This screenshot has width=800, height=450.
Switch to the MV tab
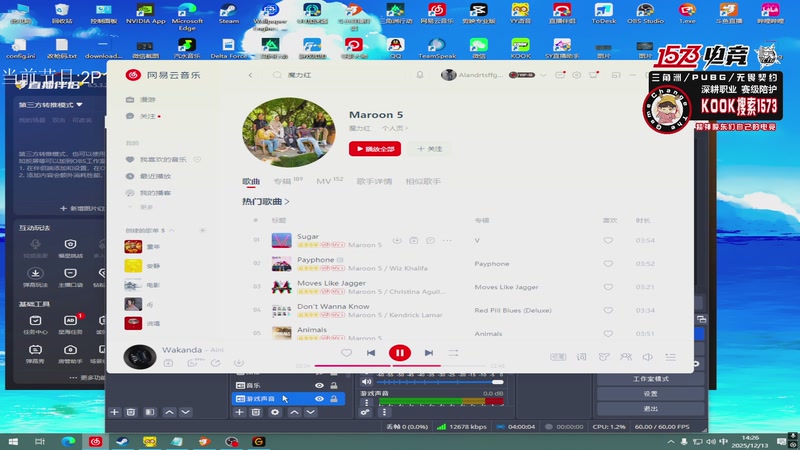click(x=329, y=181)
